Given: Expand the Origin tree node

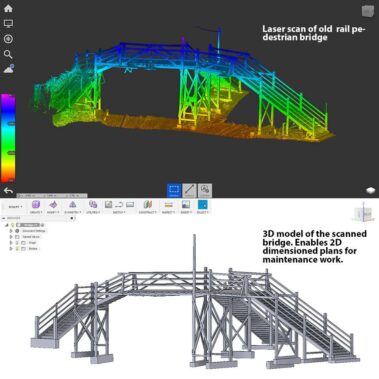Looking at the screenshot, I should coord(11,243).
